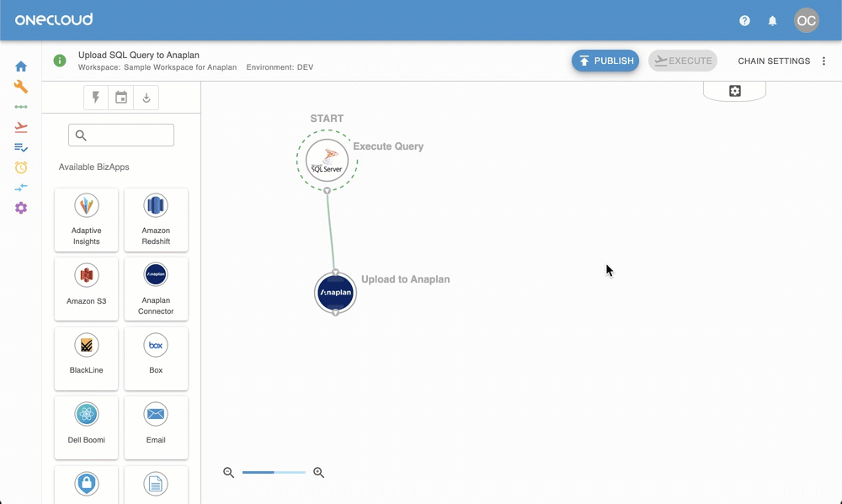The image size is (842, 504).
Task: Select the blue padlock BizApp card
Action: pyautogui.click(x=87, y=485)
